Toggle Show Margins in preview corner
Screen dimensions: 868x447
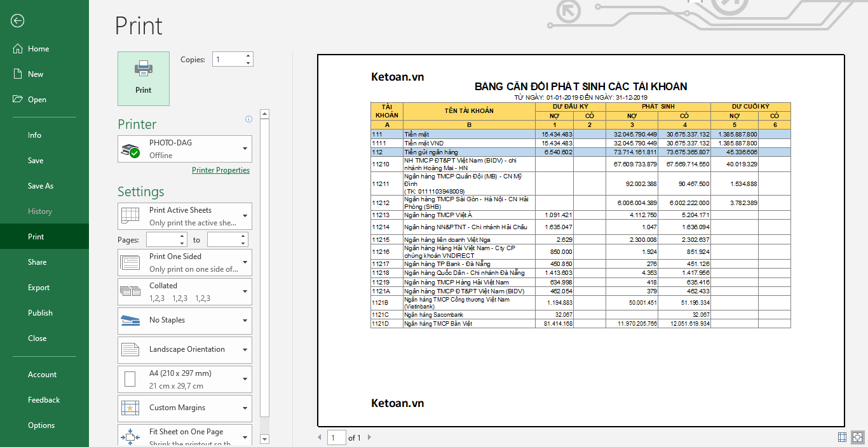click(x=842, y=437)
